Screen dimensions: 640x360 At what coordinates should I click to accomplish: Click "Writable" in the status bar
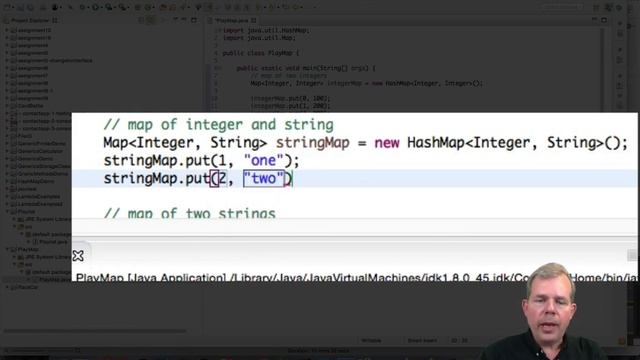click(371, 340)
